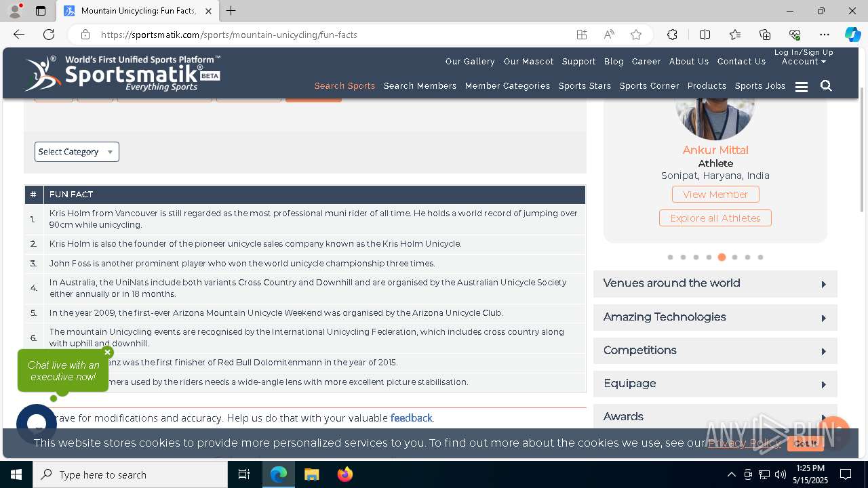The height and width of the screenshot is (488, 868).
Task: Open the Favorites list
Action: pyautogui.click(x=735, y=35)
